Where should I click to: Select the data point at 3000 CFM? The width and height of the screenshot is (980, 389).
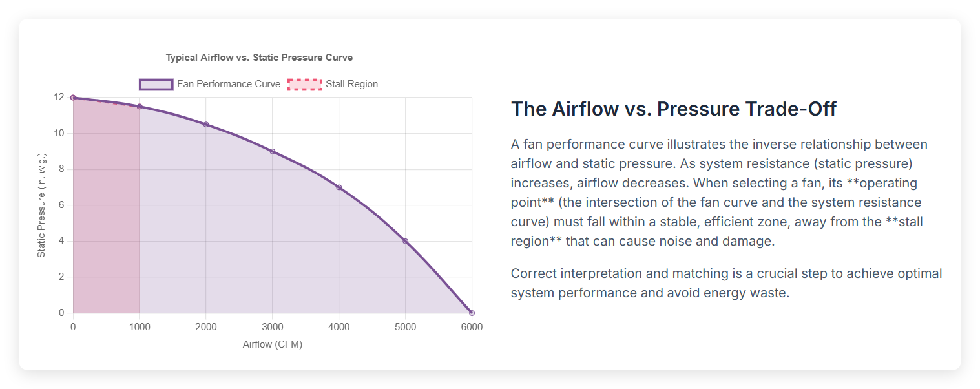tap(273, 151)
